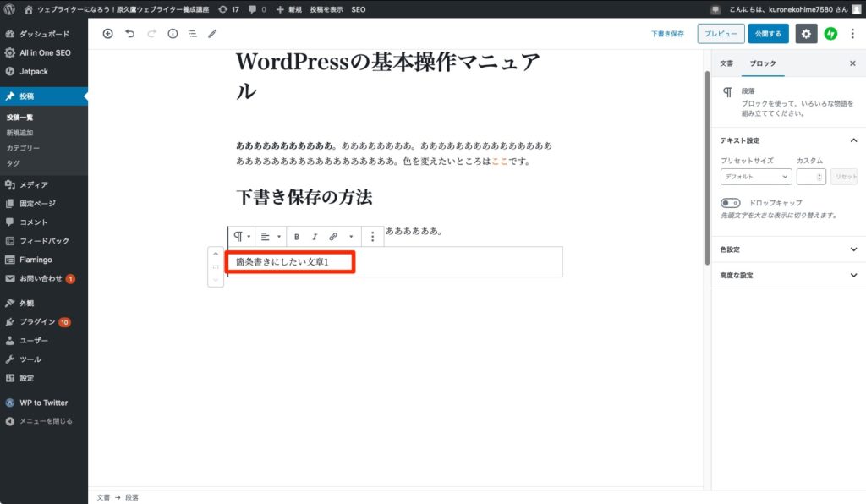866x504 pixels.
Task: Open the editor more options menu
Action: pyautogui.click(x=852, y=34)
